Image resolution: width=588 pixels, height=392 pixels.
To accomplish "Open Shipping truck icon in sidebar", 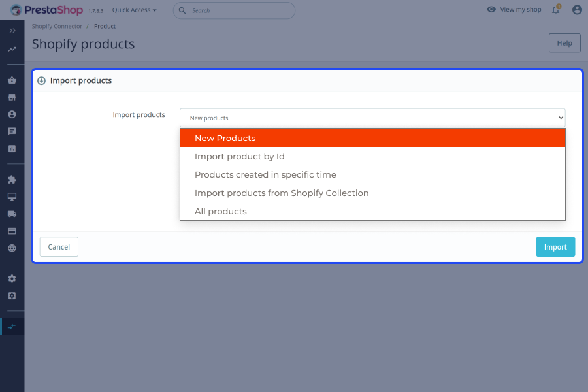I will pyautogui.click(x=12, y=214).
